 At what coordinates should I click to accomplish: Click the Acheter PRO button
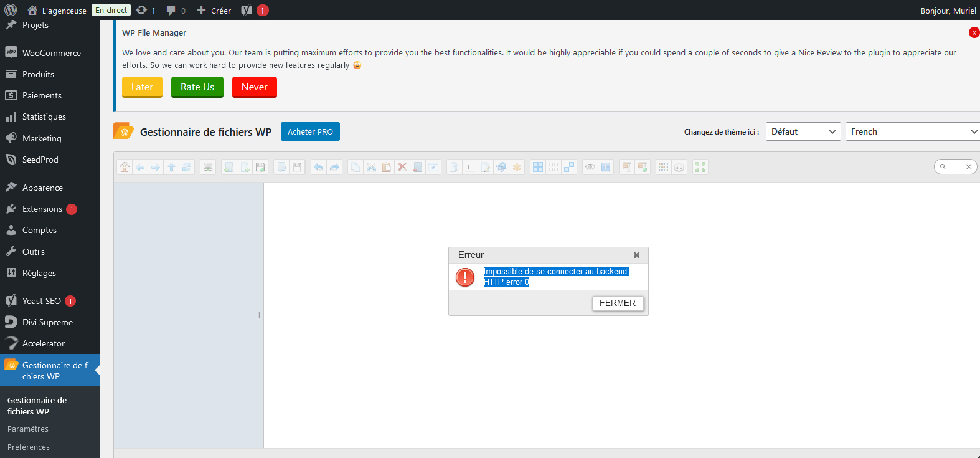pyautogui.click(x=310, y=131)
